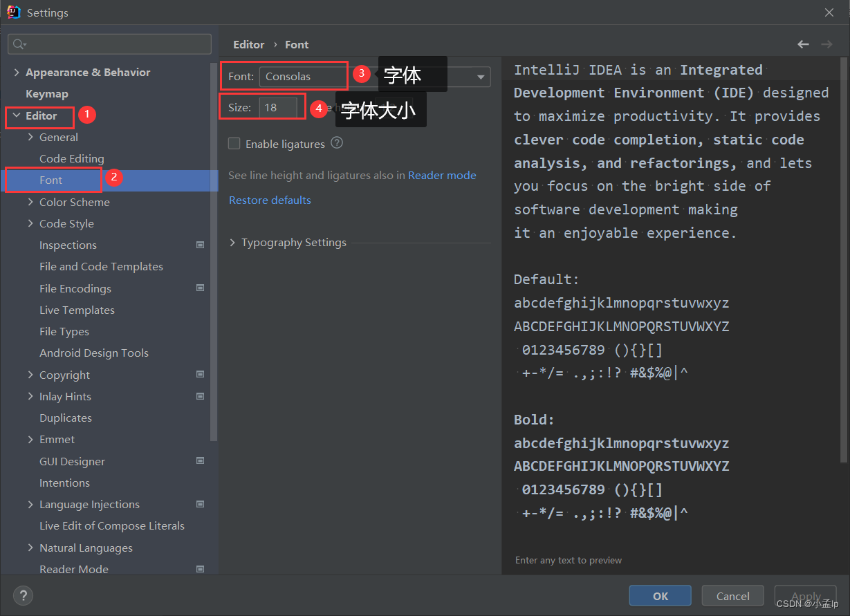850x616 pixels.
Task: Click the forward navigation arrow
Action: pyautogui.click(x=826, y=44)
